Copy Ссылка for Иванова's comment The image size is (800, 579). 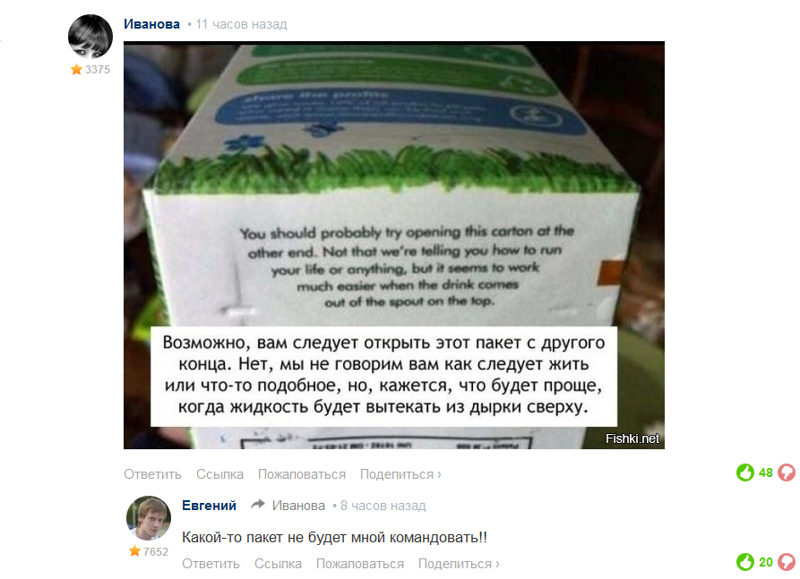pos(220,474)
